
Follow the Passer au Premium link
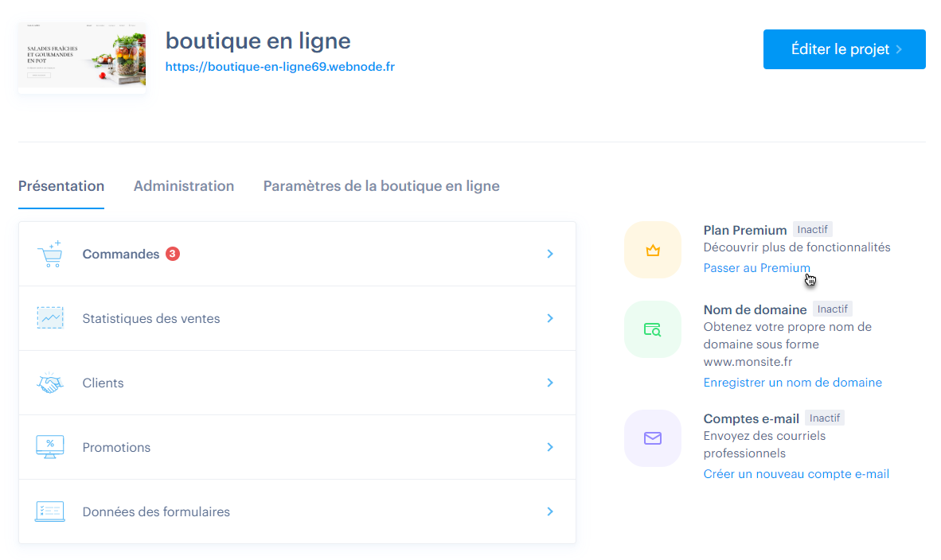[756, 268]
